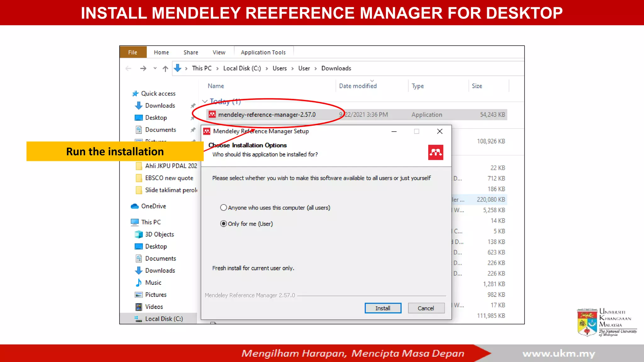The width and height of the screenshot is (644, 362).
Task: Open recent locations dropdown arrow
Action: pyautogui.click(x=155, y=68)
